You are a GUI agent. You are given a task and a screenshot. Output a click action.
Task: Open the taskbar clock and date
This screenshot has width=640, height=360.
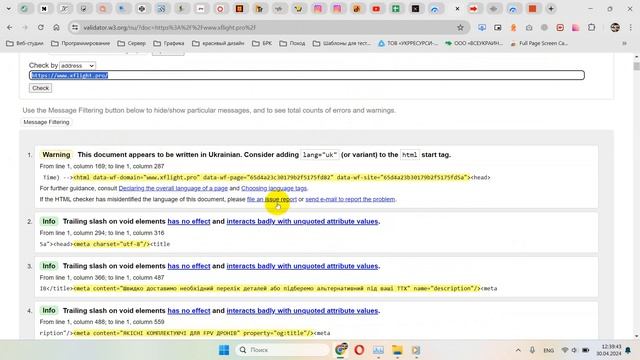pyautogui.click(x=609, y=350)
